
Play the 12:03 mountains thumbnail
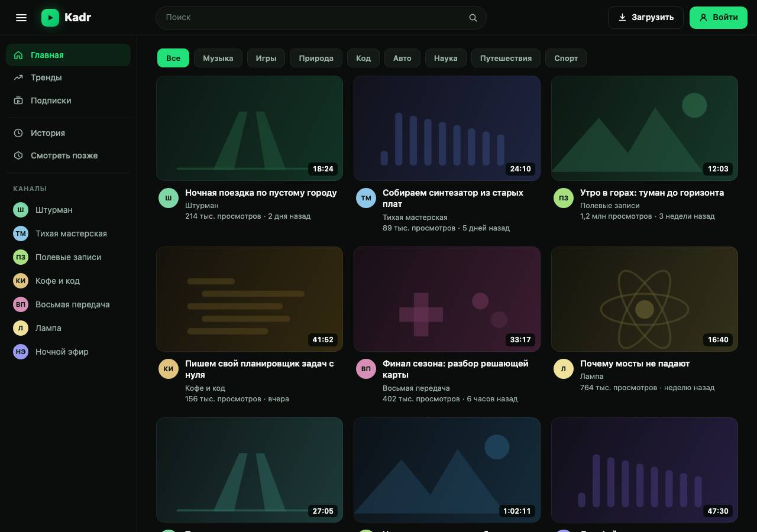pyautogui.click(x=645, y=128)
